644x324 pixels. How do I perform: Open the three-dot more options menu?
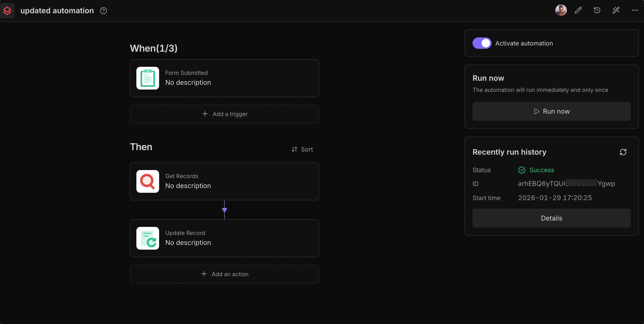tap(635, 10)
